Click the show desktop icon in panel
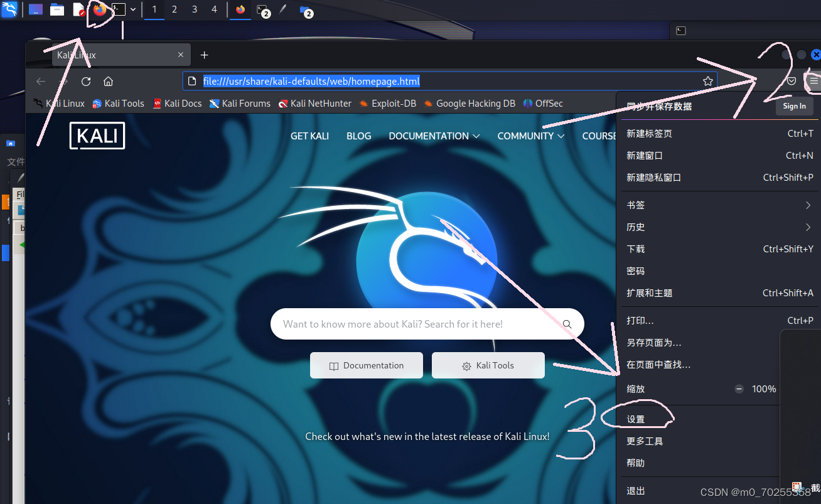821x504 pixels. click(36, 9)
